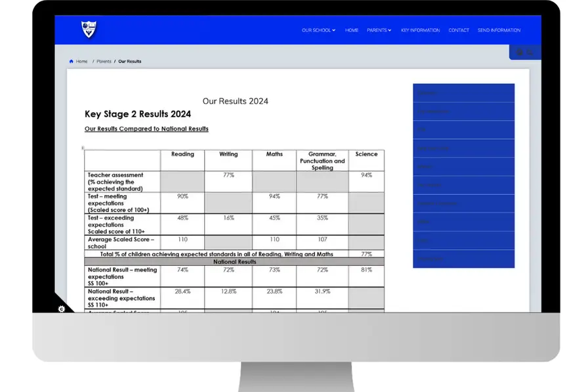Follow the Home breadcrumb link
The width and height of the screenshot is (588, 392).
[82, 61]
